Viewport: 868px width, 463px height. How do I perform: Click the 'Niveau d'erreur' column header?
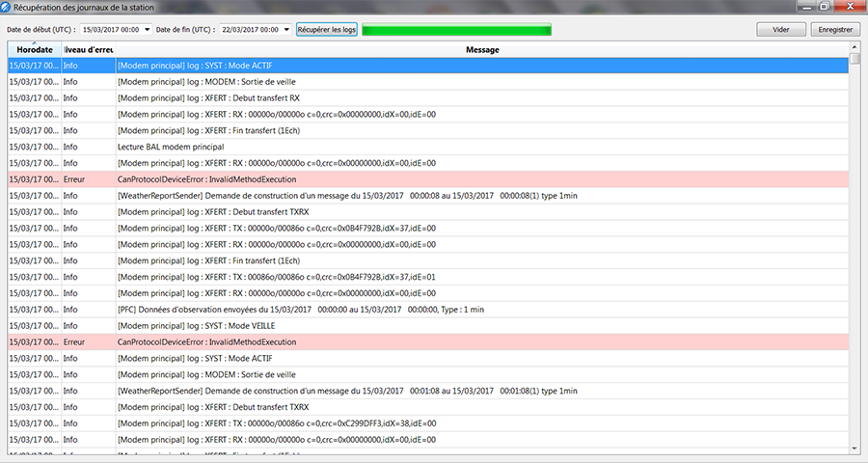coord(88,49)
